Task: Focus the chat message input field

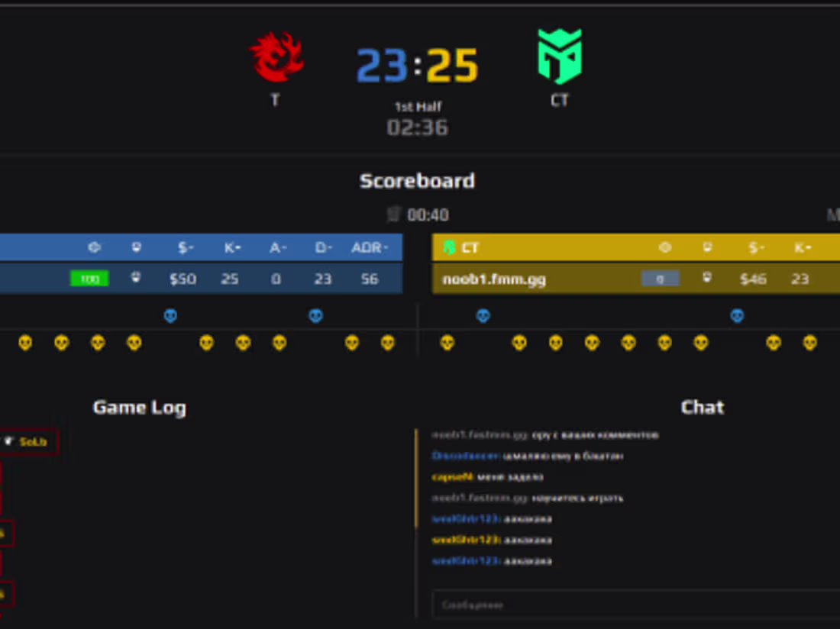Action: point(636,605)
